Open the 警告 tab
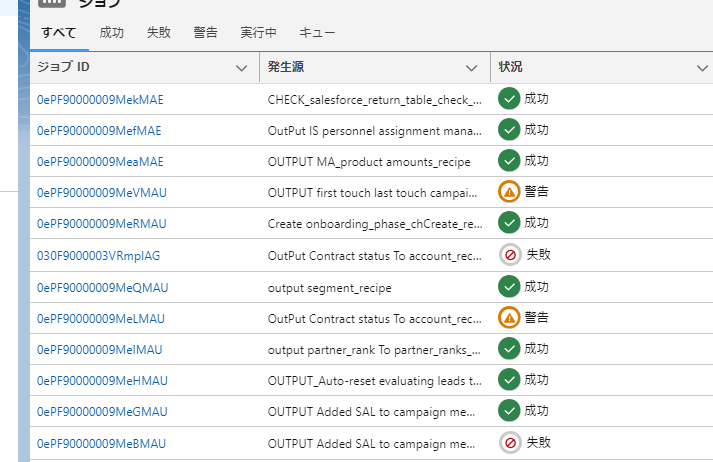The image size is (713, 462). [x=206, y=33]
